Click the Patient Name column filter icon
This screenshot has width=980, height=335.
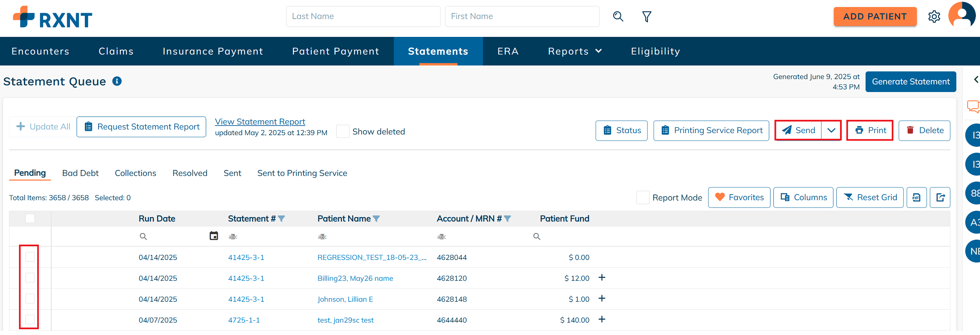pos(376,218)
